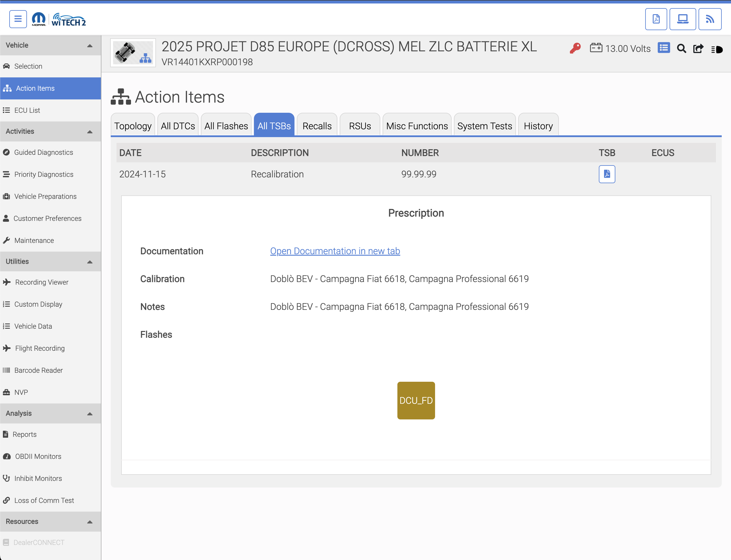The image size is (731, 560).
Task: Open NVP utility
Action: 50,392
